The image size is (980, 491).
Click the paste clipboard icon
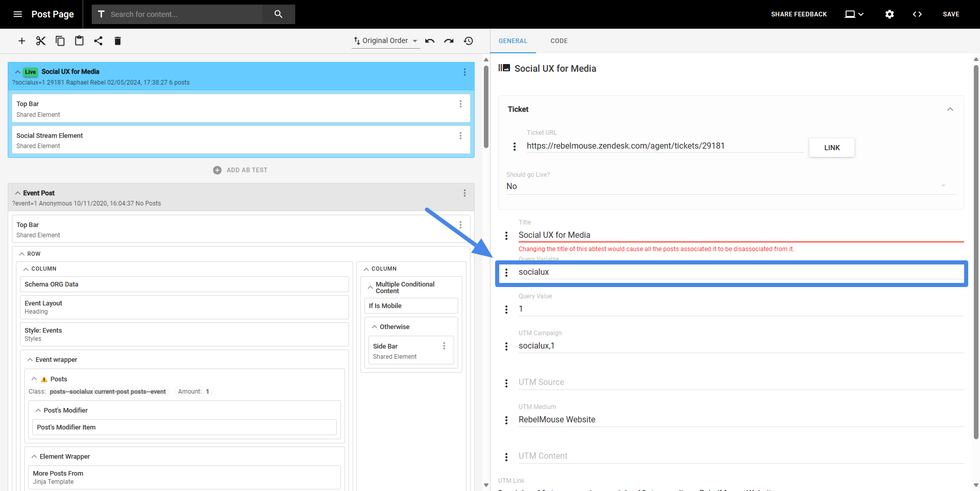tap(79, 41)
